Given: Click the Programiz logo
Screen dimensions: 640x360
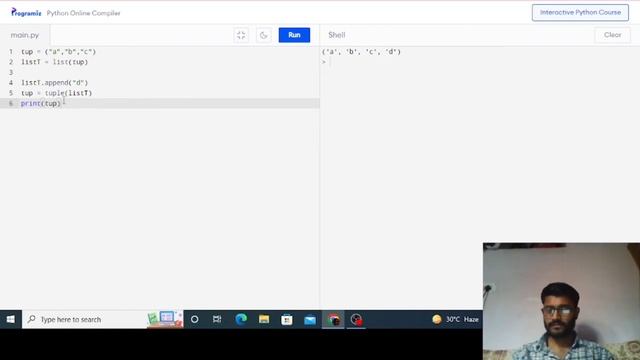Looking at the screenshot, I should tap(26, 13).
